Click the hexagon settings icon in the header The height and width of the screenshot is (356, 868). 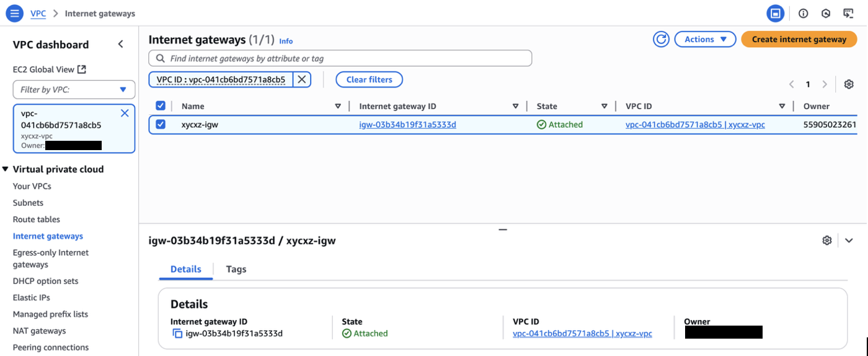(x=826, y=13)
